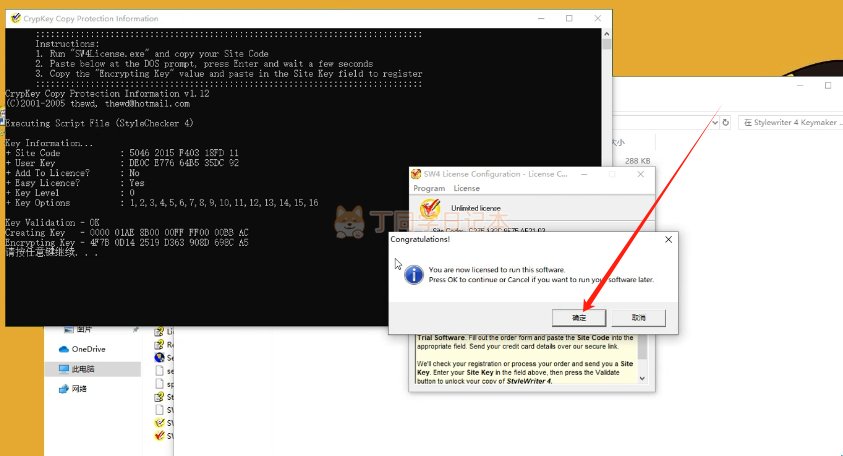
Task: Click the globe icon file starting with 'Se'
Action: [x=159, y=357]
